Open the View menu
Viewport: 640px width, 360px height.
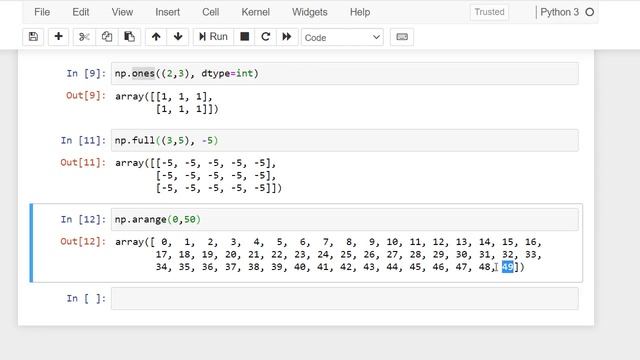pyautogui.click(x=122, y=12)
